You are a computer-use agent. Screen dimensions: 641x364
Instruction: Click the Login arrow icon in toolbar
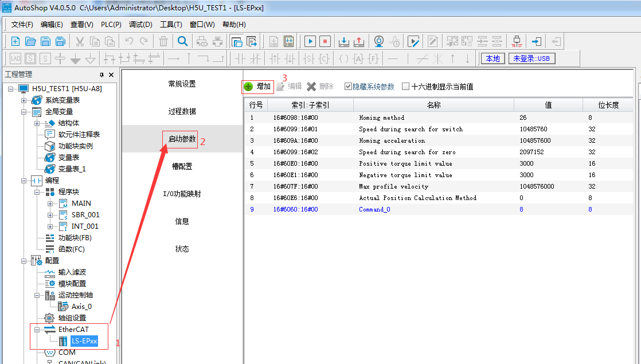[x=536, y=41]
